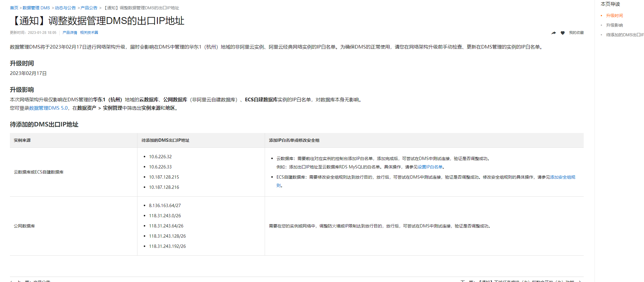644x282 pixels.
Task: Open the 添加安全组规则 link
Action: (563, 177)
